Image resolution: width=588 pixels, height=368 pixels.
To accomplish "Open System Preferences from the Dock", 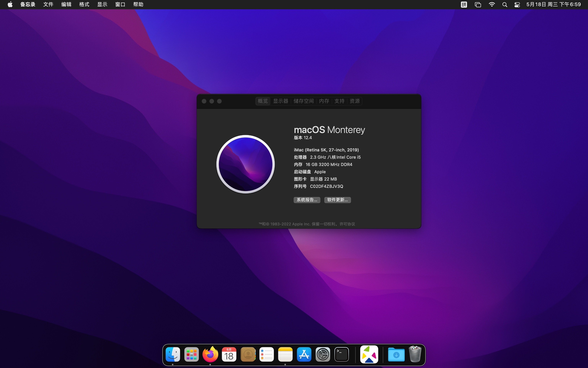I will point(323,354).
